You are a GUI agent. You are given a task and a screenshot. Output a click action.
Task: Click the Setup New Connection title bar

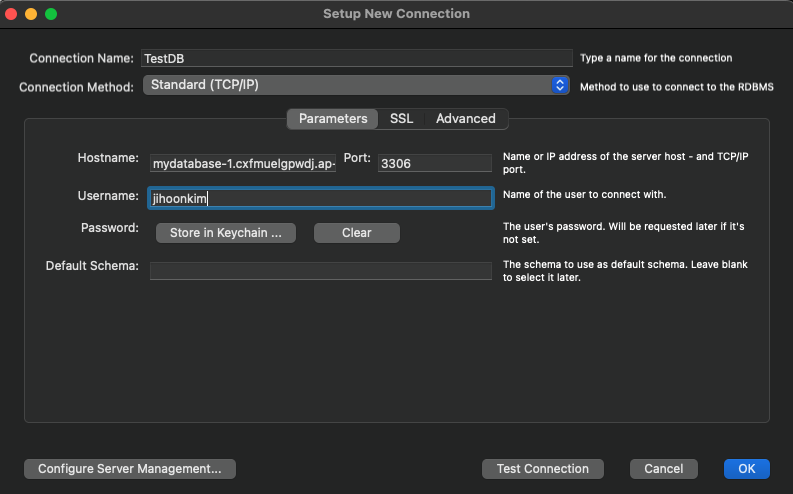pyautogui.click(x=396, y=14)
